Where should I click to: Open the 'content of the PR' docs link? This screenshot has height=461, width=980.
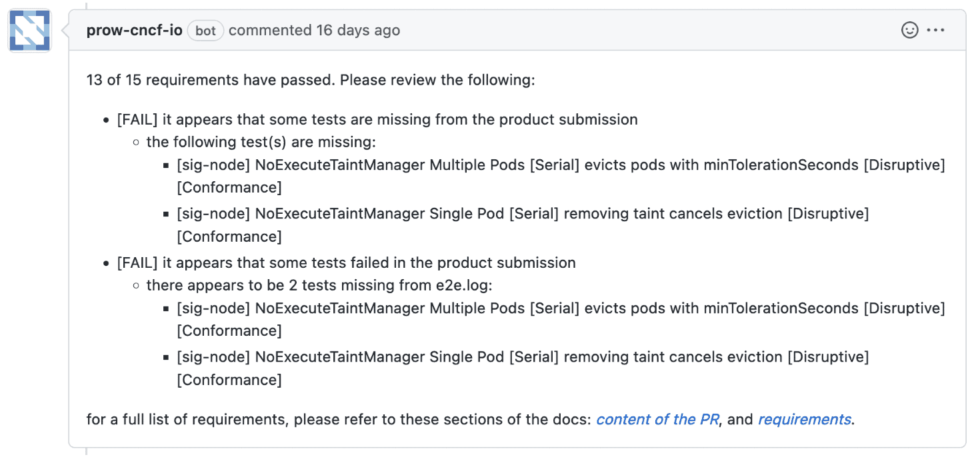click(657, 419)
